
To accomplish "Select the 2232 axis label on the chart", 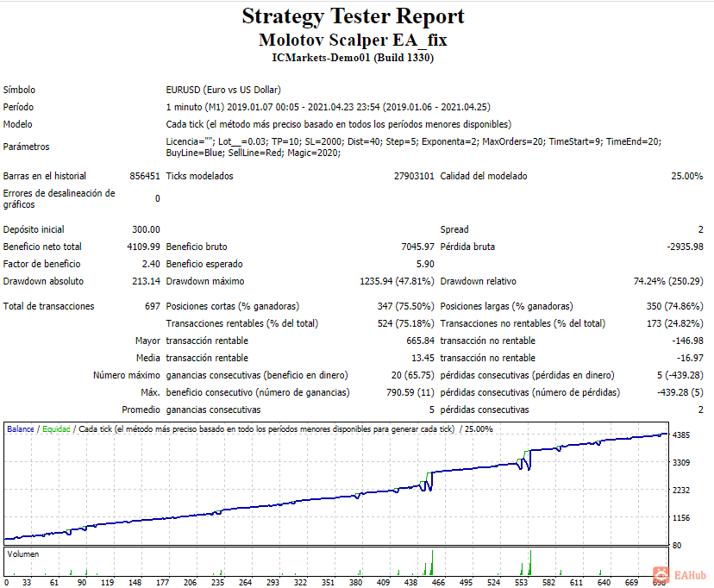I will pos(680,491).
